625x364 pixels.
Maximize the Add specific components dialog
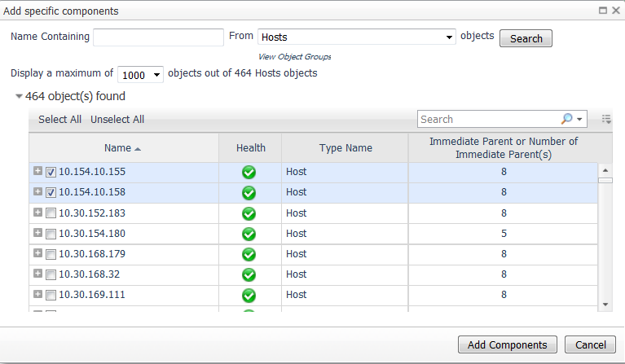tap(603, 11)
